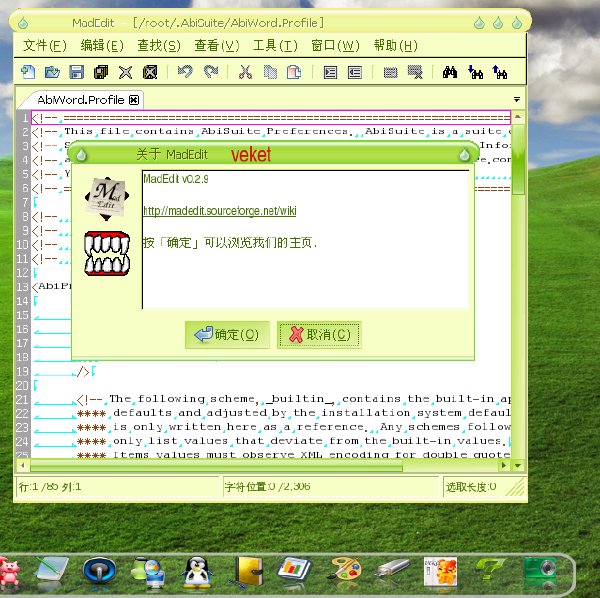The image size is (600, 598).
Task: Select the AbWord.Profile document tab
Action: 81,100
